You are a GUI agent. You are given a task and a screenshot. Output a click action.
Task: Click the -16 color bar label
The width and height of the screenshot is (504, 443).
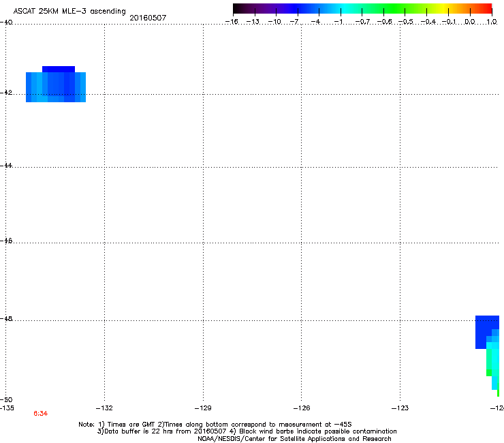pyautogui.click(x=232, y=22)
